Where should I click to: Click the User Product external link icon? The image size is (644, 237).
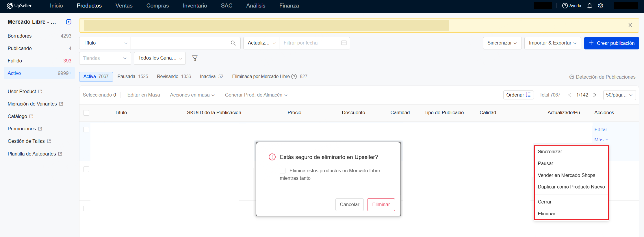pos(40,91)
